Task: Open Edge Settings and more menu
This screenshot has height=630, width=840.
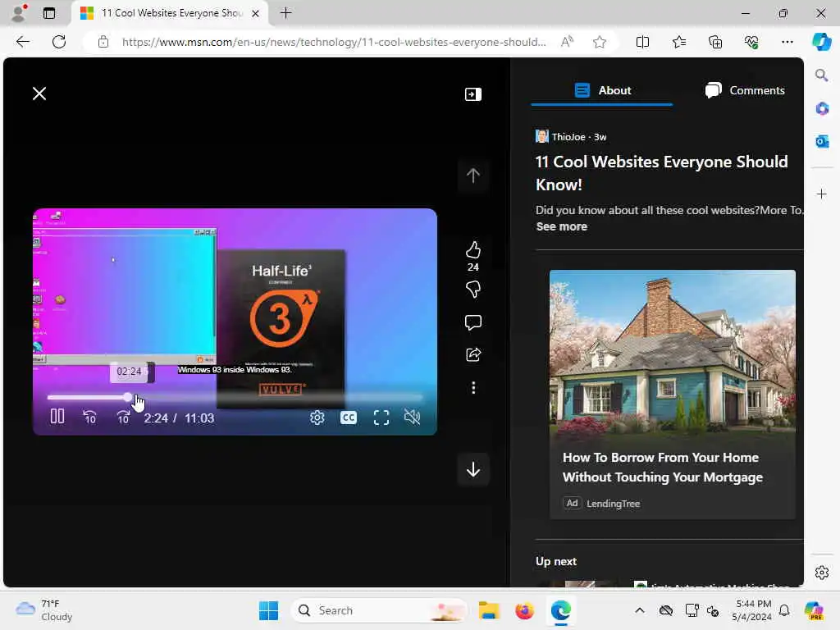Action: tap(787, 42)
